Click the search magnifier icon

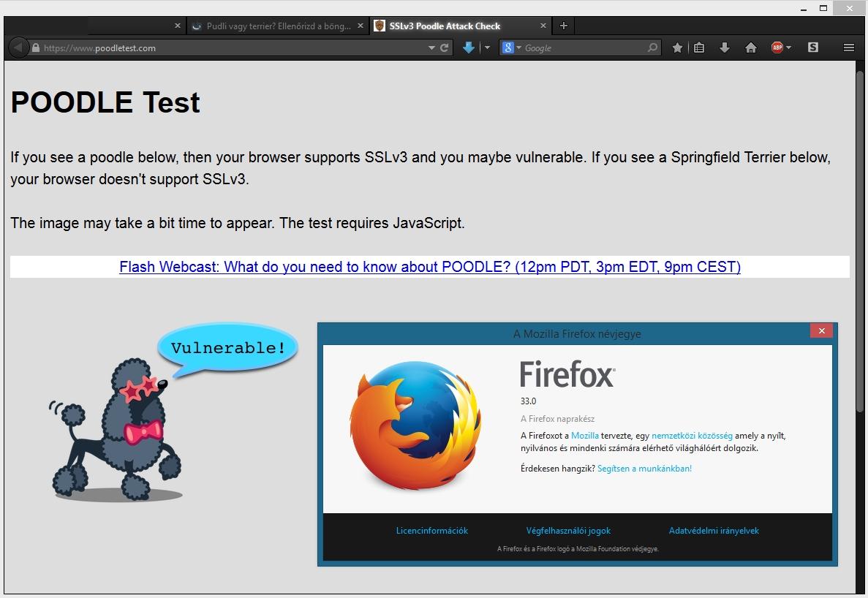(653, 48)
